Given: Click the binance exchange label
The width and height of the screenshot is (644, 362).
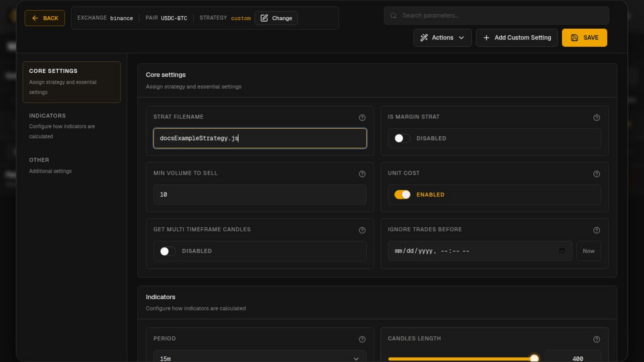Looking at the screenshot, I should pos(122,18).
